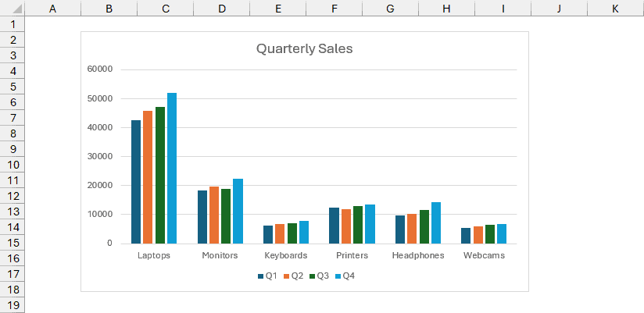The image size is (644, 313).
Task: Click the Laptops Q2 orange bar
Action: tap(148, 177)
